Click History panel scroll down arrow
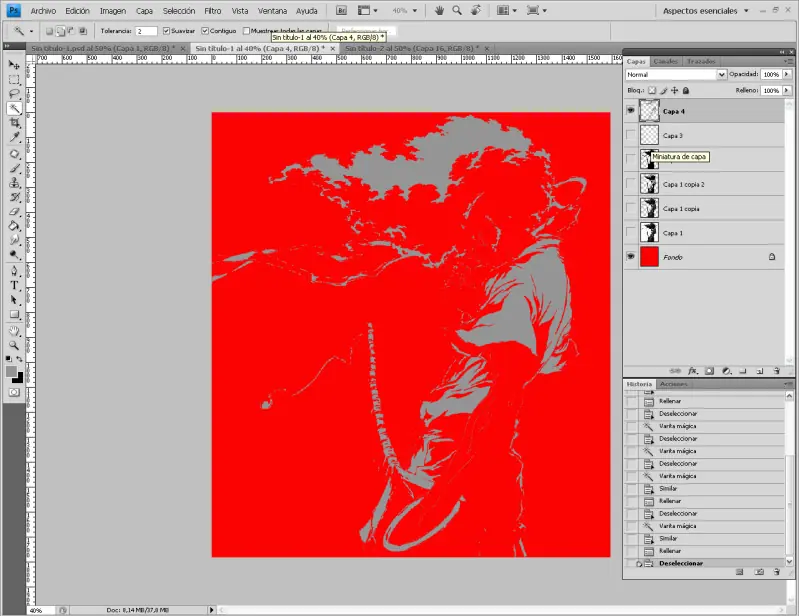This screenshot has width=799, height=616. pos(789,561)
